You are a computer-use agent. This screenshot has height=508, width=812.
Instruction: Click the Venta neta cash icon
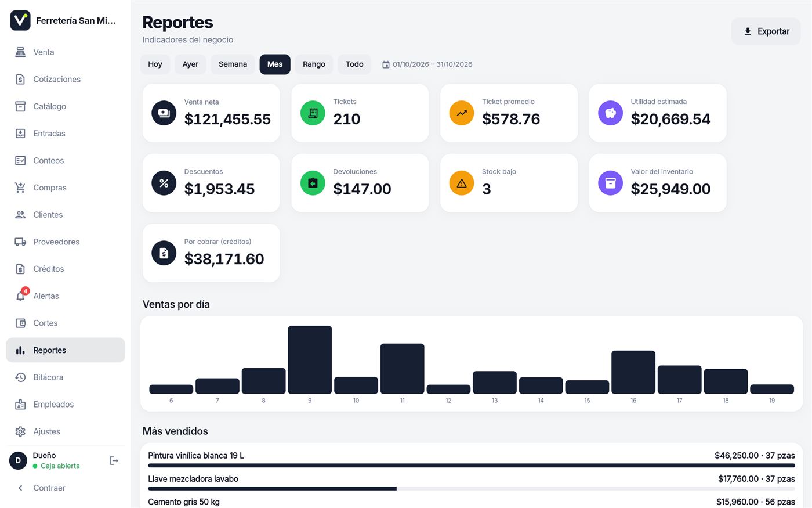tap(164, 113)
